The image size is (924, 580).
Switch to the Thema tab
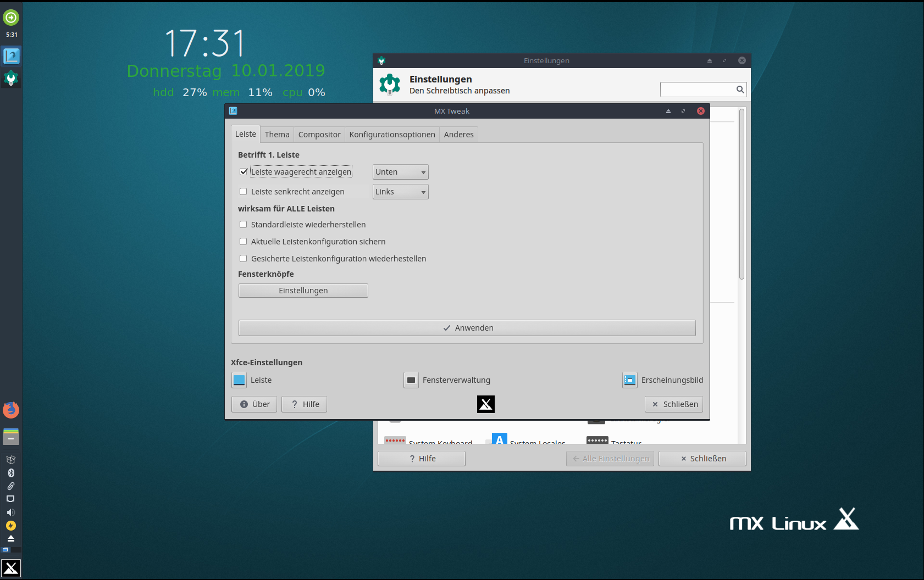pos(277,135)
